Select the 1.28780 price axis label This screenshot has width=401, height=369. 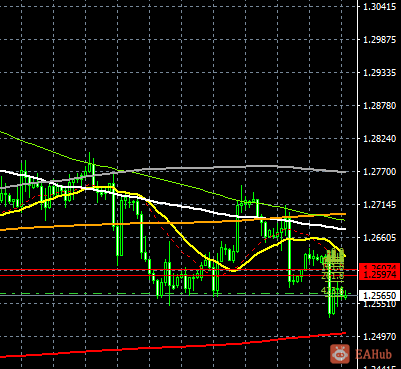pyautogui.click(x=379, y=106)
